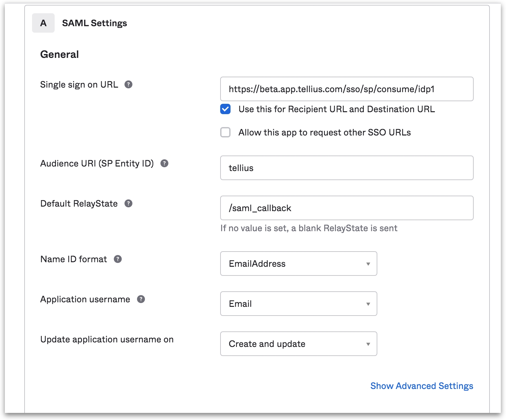Click the Default RelayState help icon
Screen dimensions: 506x420
point(128,204)
